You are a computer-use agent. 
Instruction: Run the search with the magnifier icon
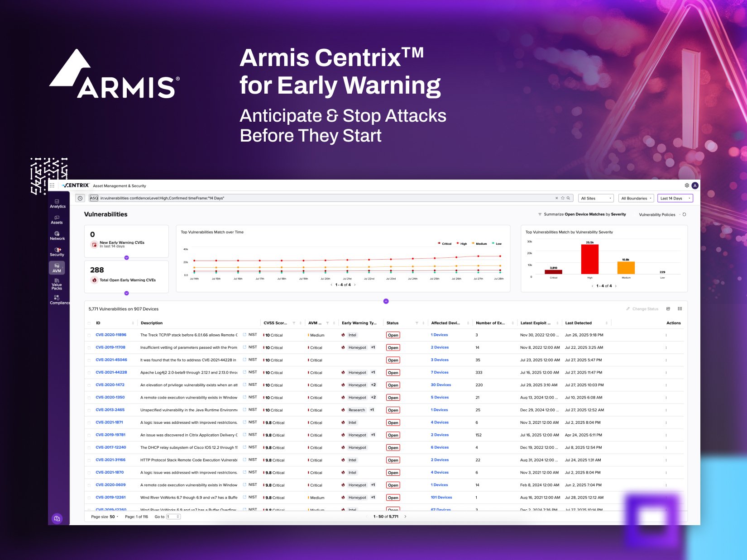(x=569, y=198)
